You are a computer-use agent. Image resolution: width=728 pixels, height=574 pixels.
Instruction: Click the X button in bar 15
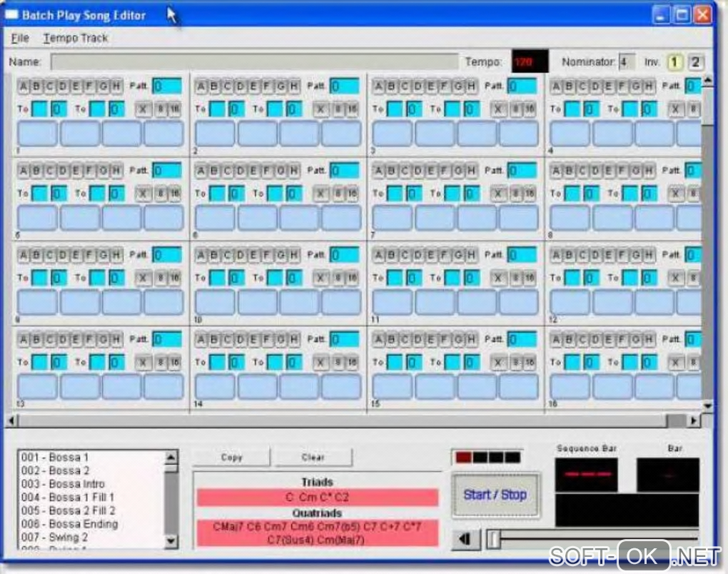(498, 363)
